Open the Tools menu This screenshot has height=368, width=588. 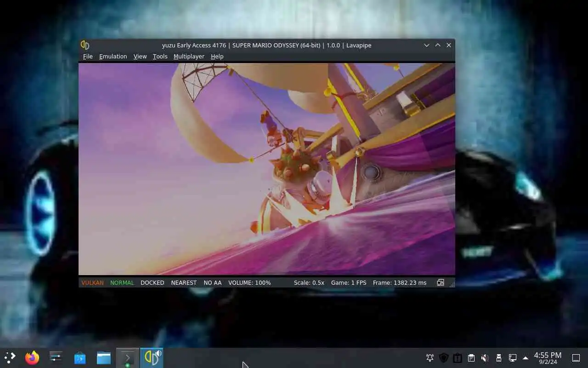160,56
